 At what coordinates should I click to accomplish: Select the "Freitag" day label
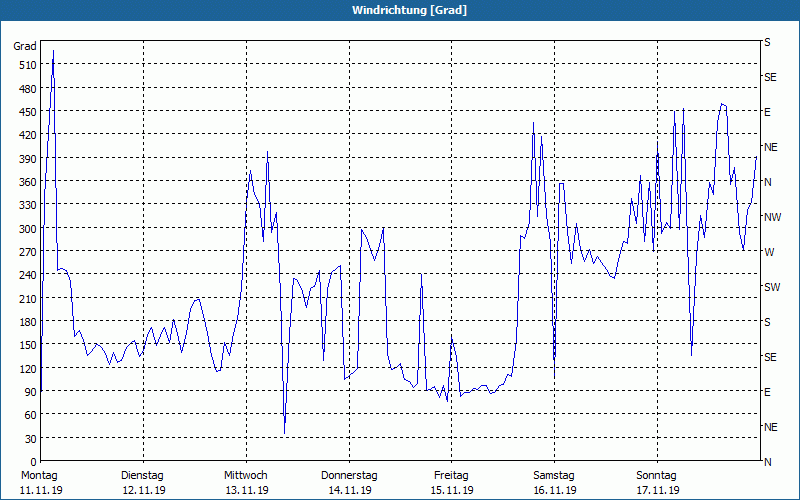(x=451, y=476)
